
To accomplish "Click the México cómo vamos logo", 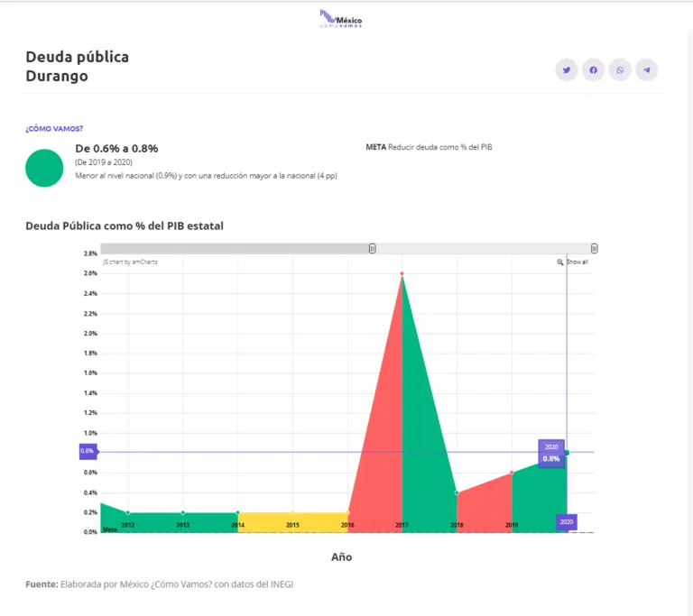I will click(341, 19).
